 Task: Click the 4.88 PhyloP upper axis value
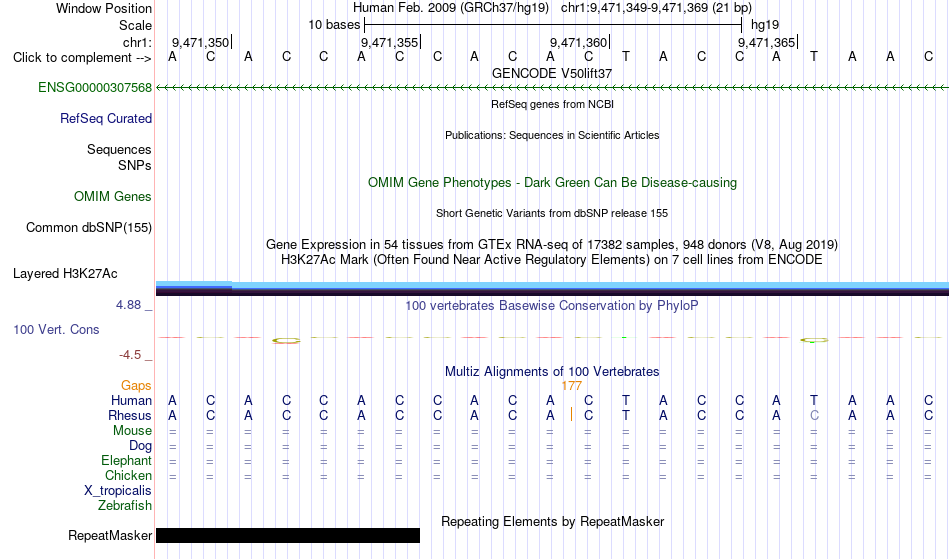128,305
